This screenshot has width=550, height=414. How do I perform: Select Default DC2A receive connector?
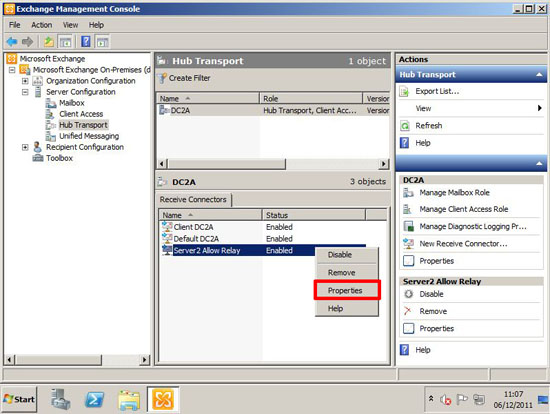(196, 239)
